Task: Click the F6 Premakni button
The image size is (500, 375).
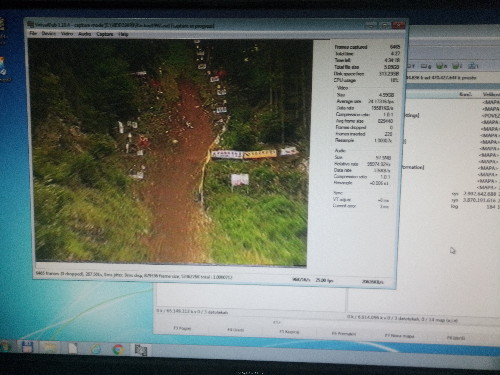Action: 344,334
